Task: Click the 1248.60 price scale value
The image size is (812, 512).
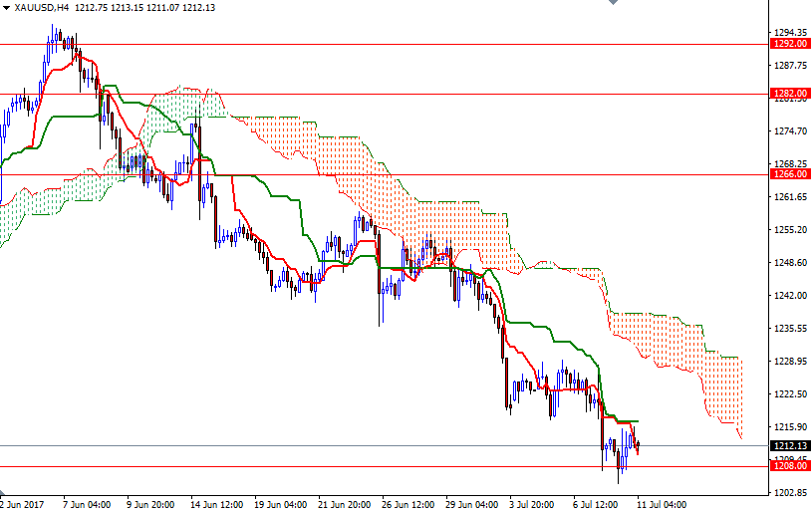Action: 790,263
